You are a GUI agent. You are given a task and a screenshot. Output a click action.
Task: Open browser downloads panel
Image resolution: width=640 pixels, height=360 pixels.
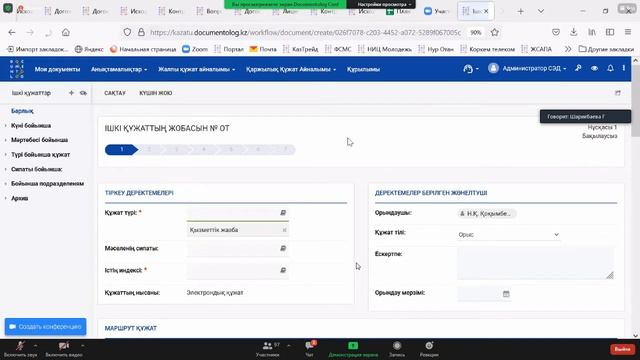(573, 32)
